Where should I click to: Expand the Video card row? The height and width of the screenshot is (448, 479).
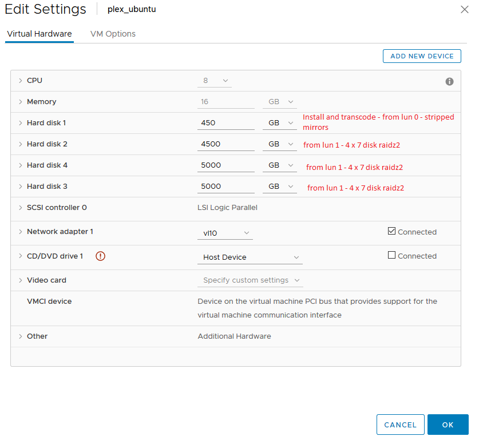click(x=21, y=280)
